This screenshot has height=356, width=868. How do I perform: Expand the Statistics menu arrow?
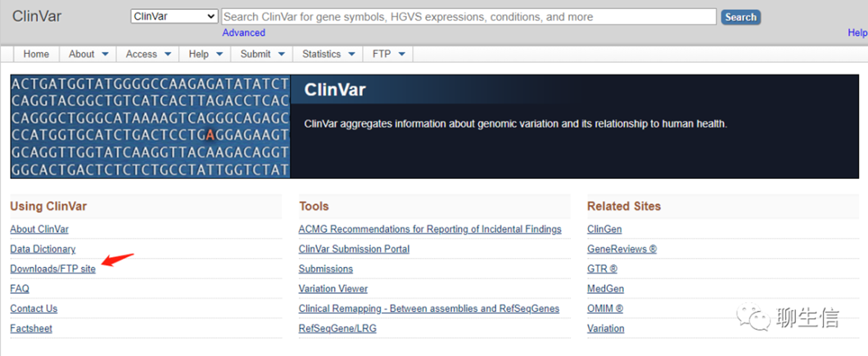click(351, 54)
